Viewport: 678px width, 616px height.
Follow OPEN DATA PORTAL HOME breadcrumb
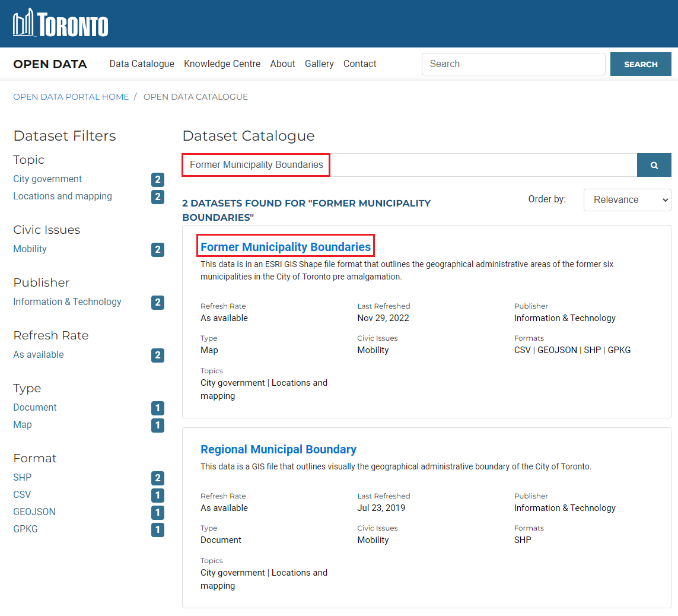[x=71, y=97]
